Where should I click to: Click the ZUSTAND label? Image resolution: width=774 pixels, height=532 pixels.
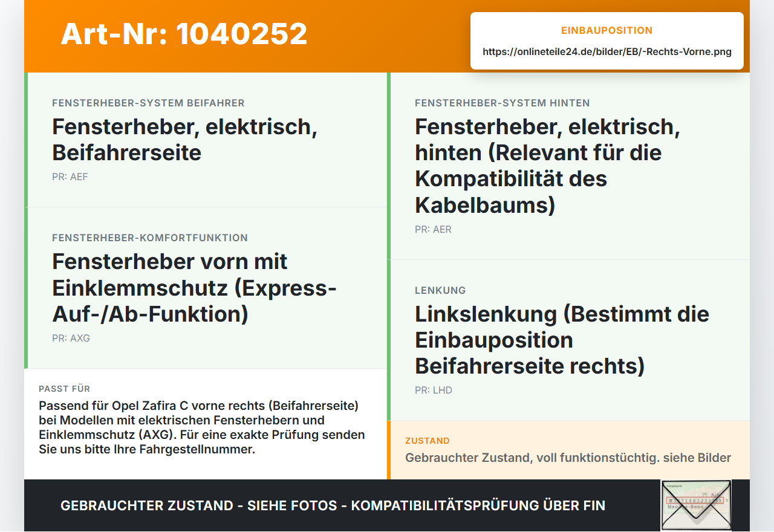tap(428, 441)
